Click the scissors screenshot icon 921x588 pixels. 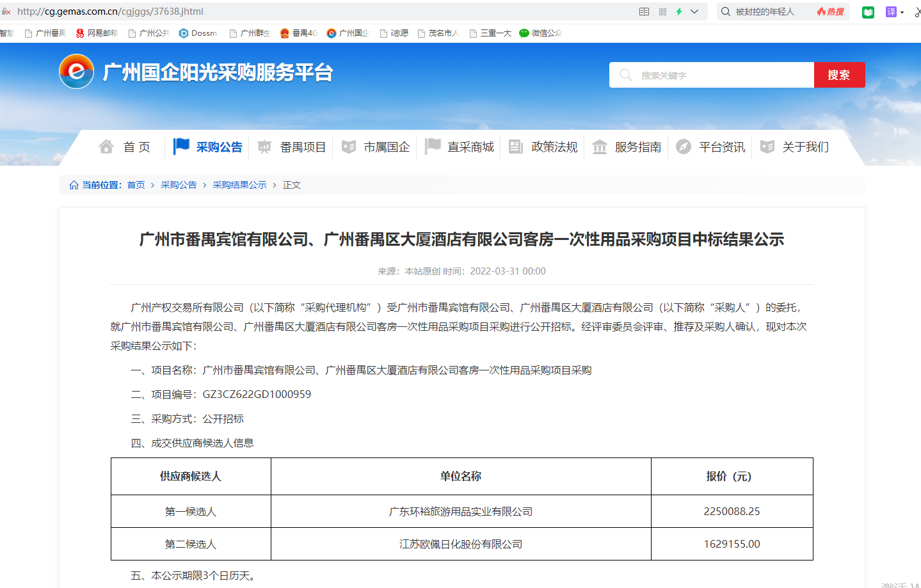(x=918, y=12)
